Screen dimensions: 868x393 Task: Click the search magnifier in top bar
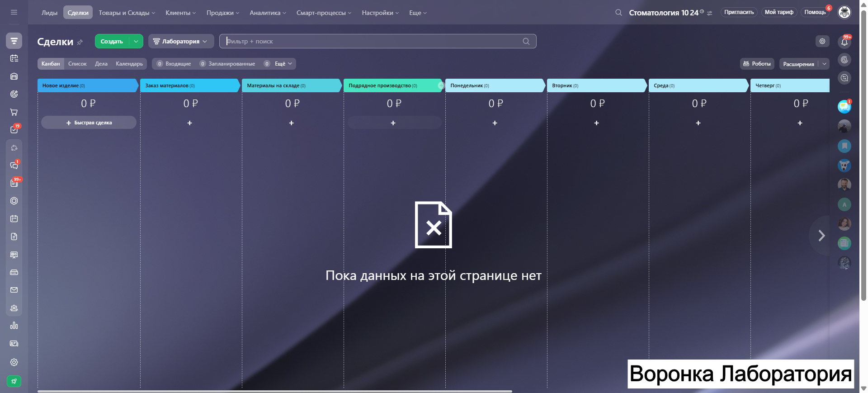tap(618, 13)
